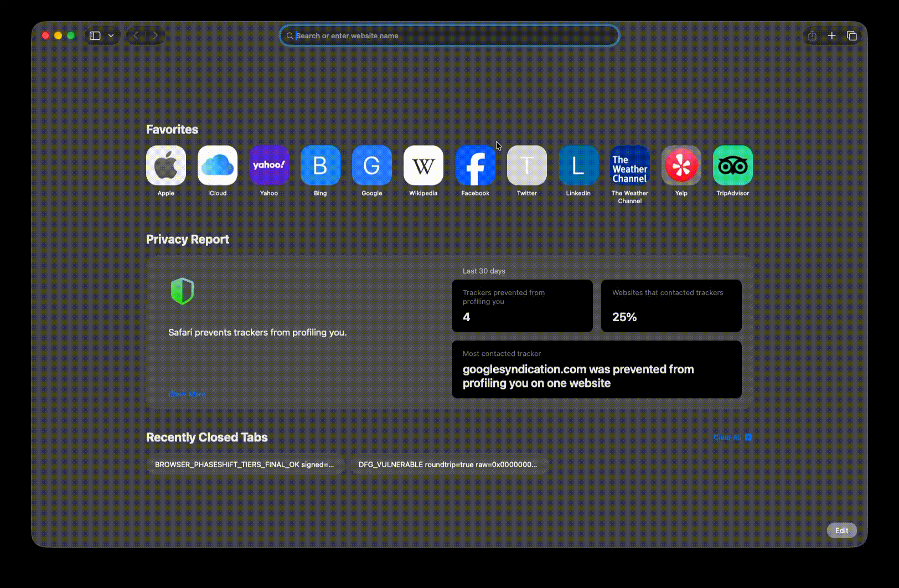Image resolution: width=899 pixels, height=588 pixels.
Task: Reopen the DFG_VULNERABLE roundtrip closed tab
Action: 449,465
